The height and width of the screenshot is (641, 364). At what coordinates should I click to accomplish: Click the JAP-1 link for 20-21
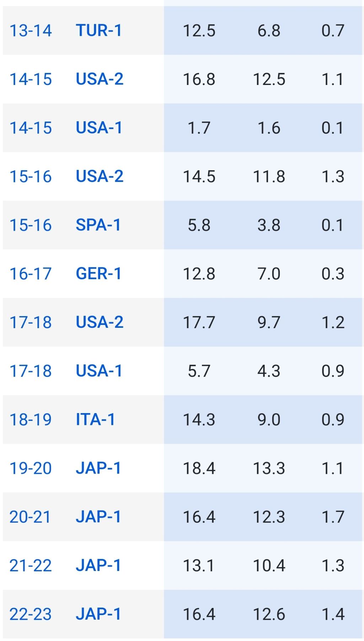[x=98, y=517]
